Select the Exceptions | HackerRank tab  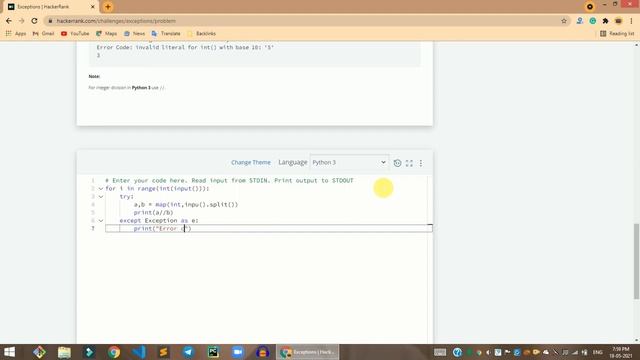click(x=51, y=7)
